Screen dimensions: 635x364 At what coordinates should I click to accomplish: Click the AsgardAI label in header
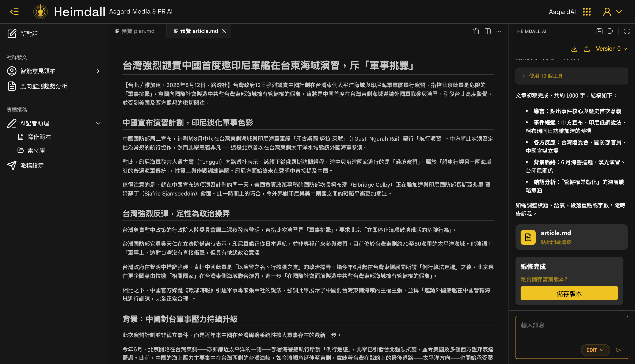point(562,12)
